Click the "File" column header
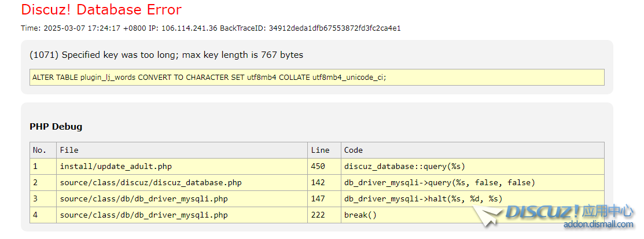The width and height of the screenshot is (644, 239). click(68, 150)
